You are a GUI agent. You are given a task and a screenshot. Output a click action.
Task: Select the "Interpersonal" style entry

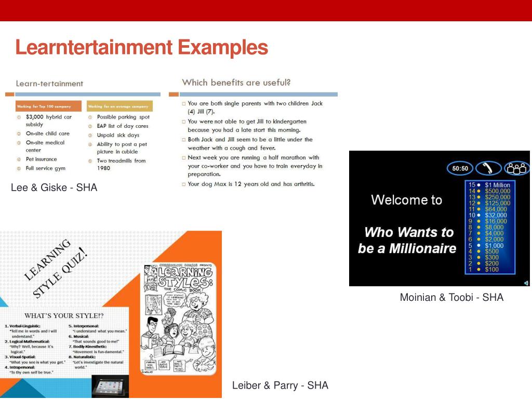click(98, 328)
